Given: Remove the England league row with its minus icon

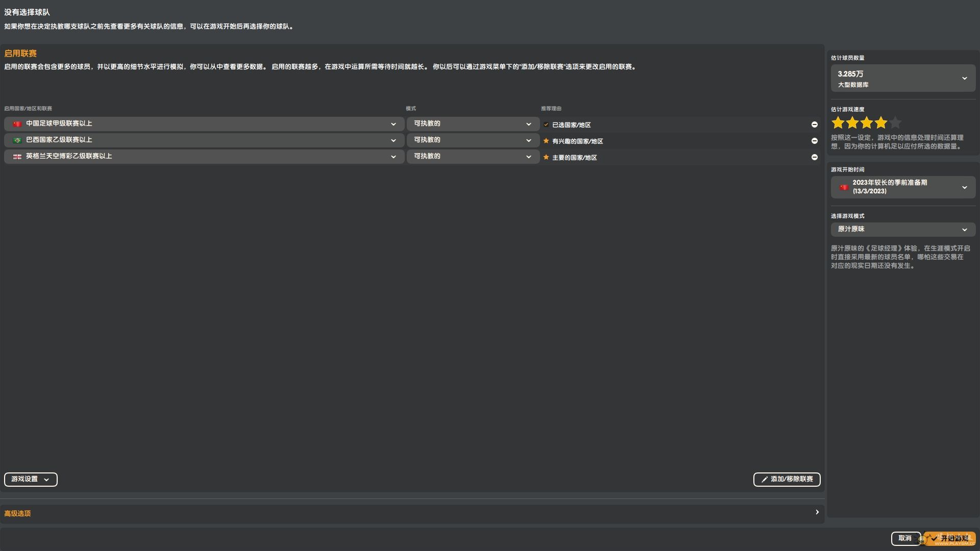Looking at the screenshot, I should [815, 157].
